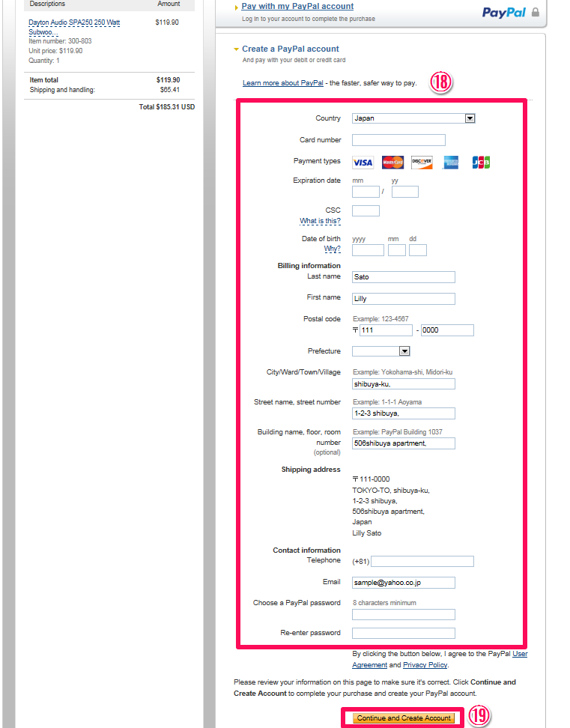
Task: Click the Telephone input field
Action: 422,561
